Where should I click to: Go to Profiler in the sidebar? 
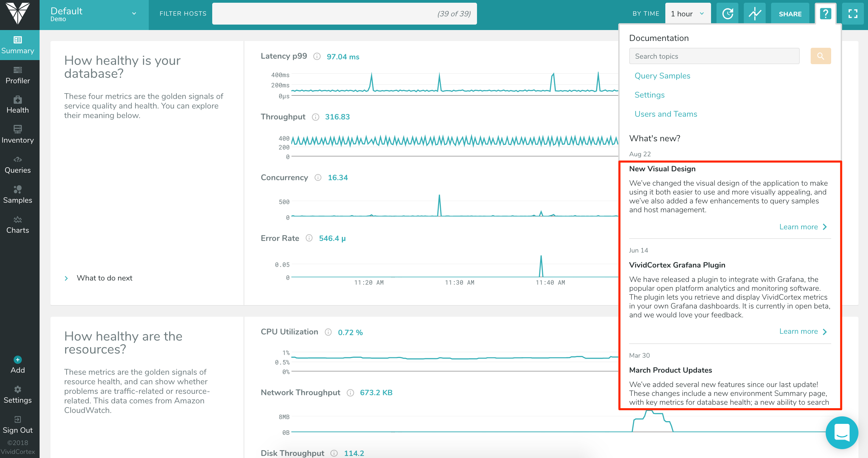point(18,75)
